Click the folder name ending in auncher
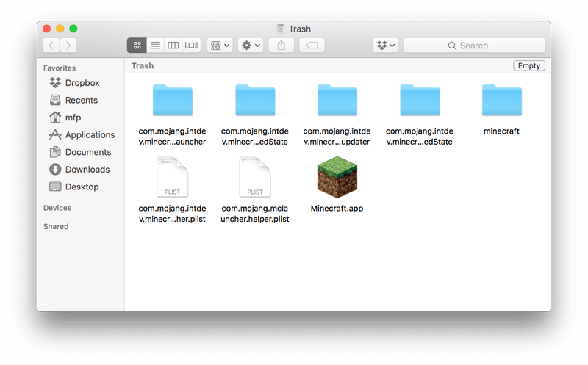 coord(172,137)
